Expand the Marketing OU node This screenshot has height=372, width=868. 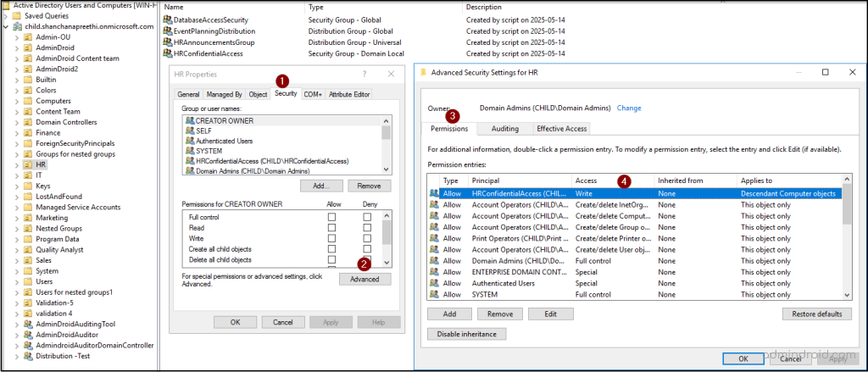(x=16, y=218)
